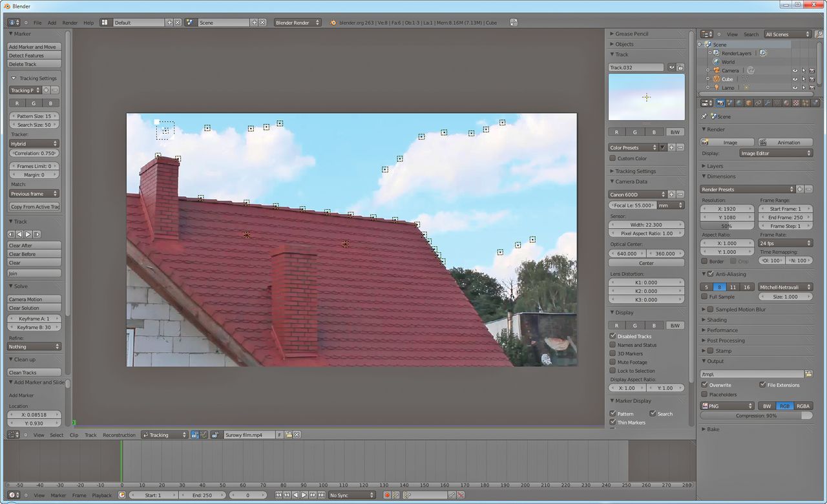The image size is (827, 504).
Task: Open the Reconstruction menu
Action: click(x=119, y=435)
